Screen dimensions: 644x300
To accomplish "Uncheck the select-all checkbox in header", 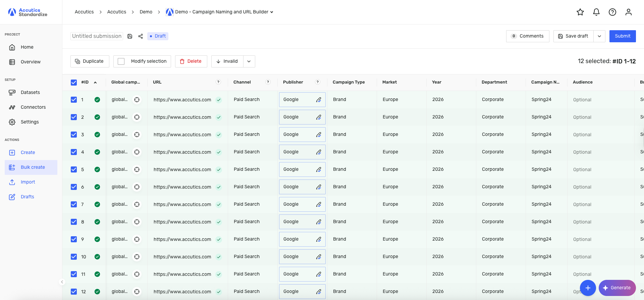I will point(74,83).
